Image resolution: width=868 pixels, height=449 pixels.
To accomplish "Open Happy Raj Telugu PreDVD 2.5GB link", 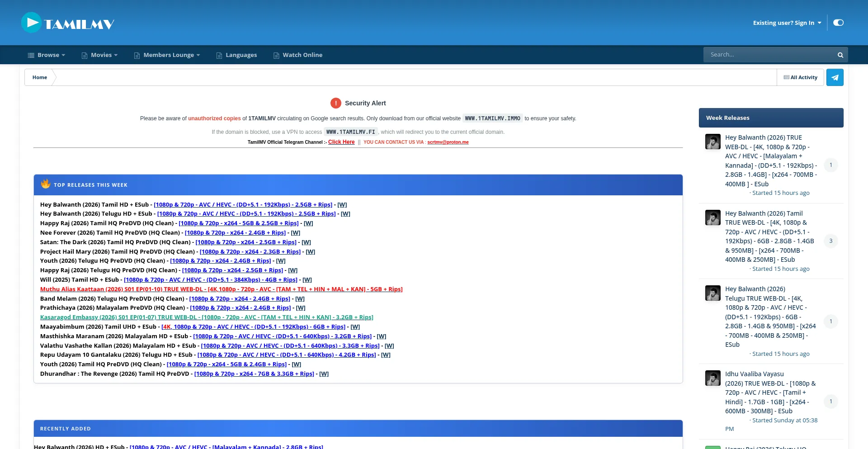I will pos(232,270).
